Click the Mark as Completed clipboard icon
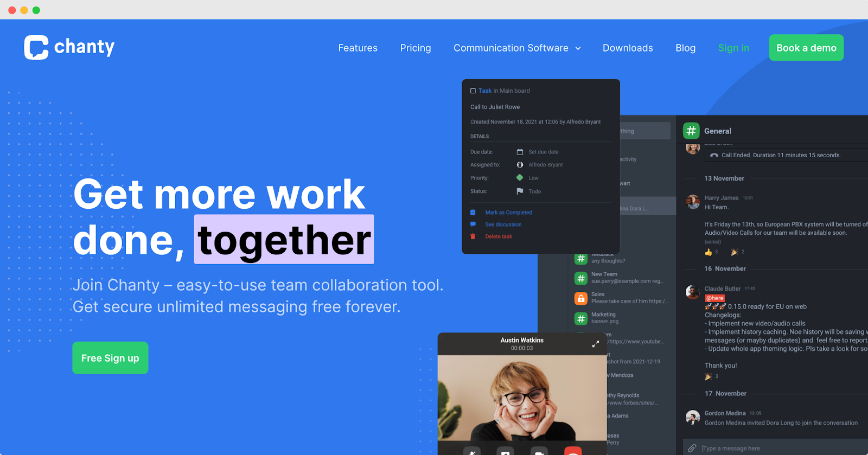This screenshot has height=455, width=868. (473, 213)
